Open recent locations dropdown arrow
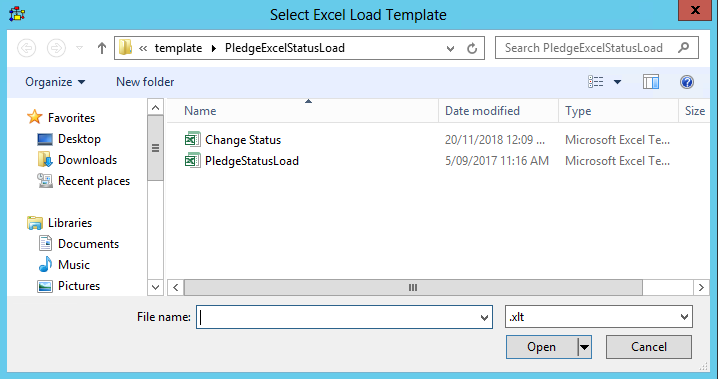Image resolution: width=718 pixels, height=379 pixels. pos(79,48)
